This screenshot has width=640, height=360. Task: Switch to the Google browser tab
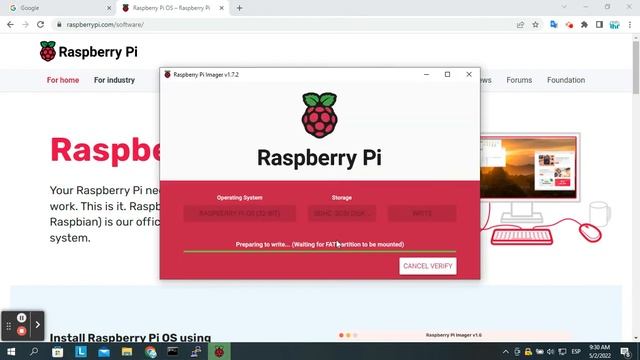click(57, 8)
